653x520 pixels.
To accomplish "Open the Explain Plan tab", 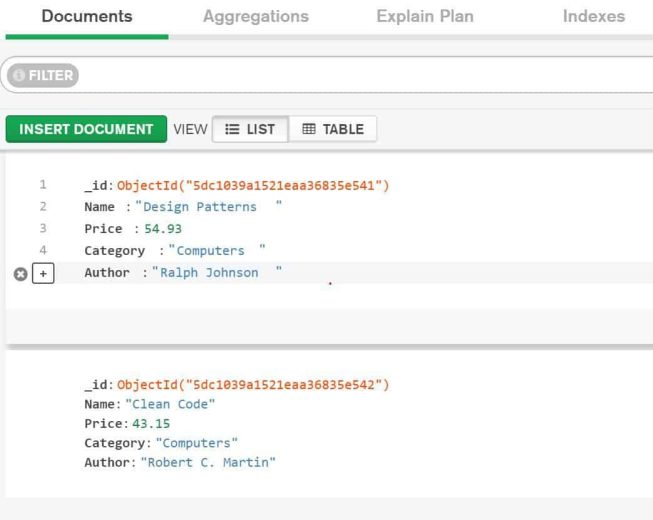I will (x=425, y=16).
